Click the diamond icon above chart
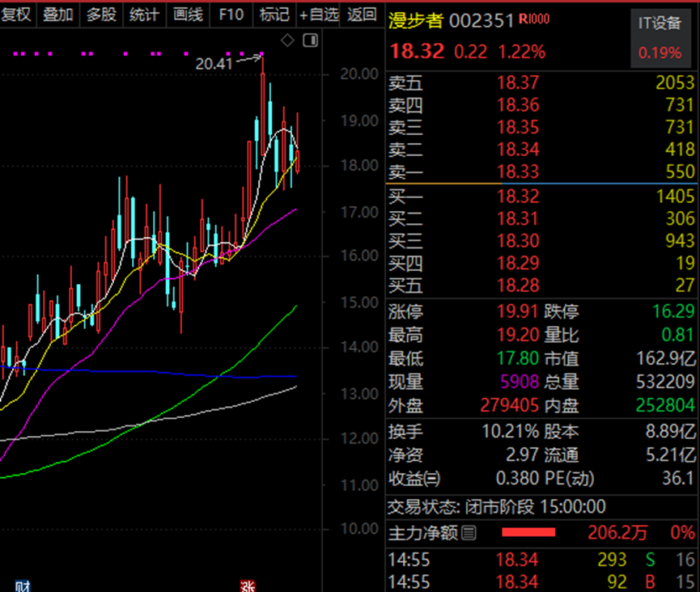This screenshot has height=592, width=700. [x=287, y=40]
